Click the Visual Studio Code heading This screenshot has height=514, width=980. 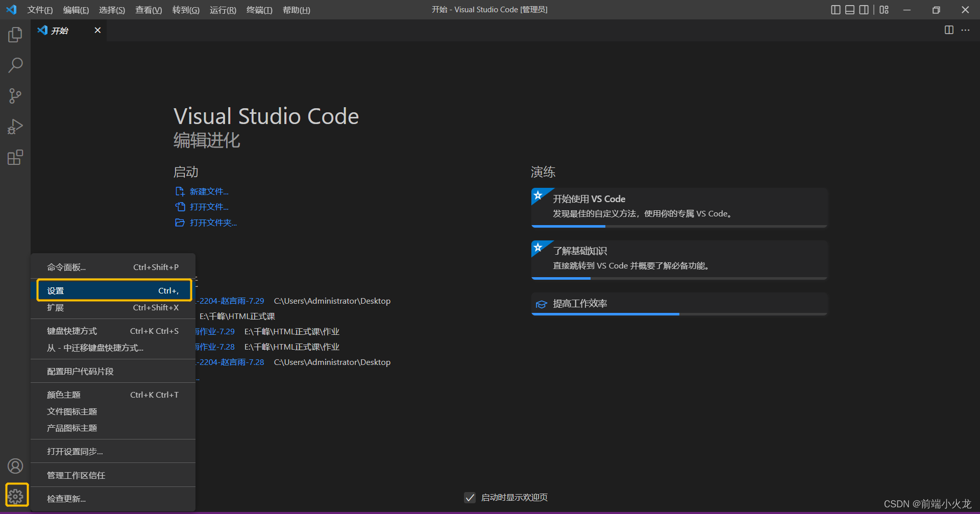(x=266, y=116)
